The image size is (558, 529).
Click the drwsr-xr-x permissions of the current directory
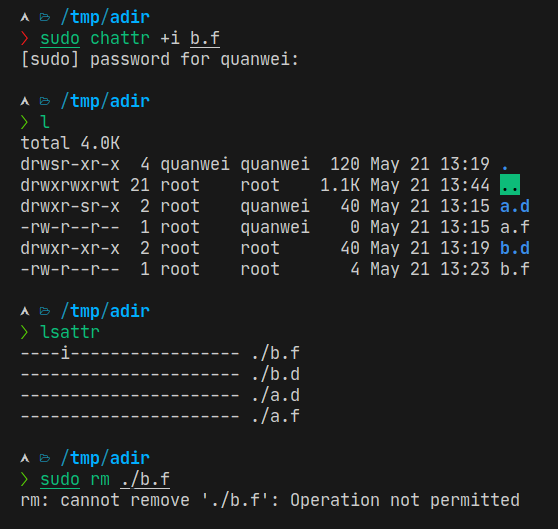(70, 164)
